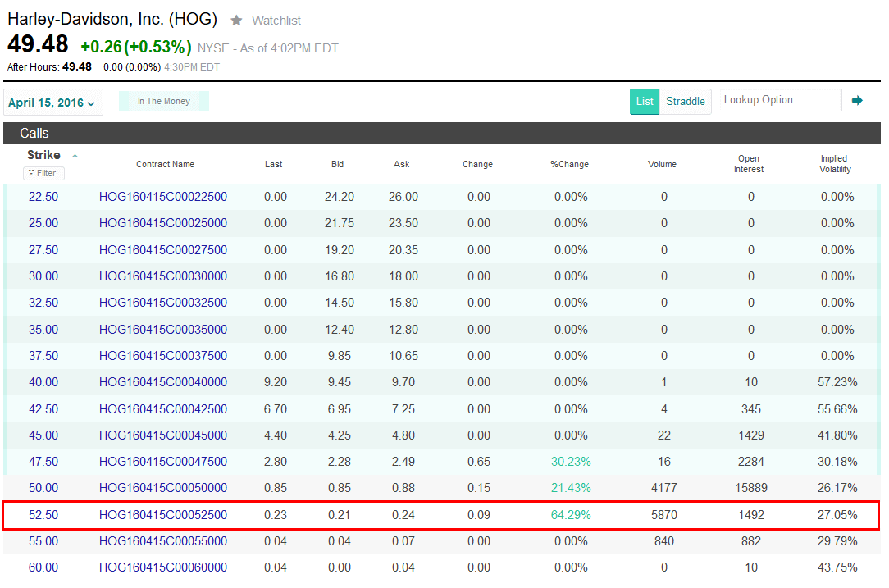This screenshot has width=889, height=588.
Task: Click the 21.43% change value
Action: click(571, 488)
